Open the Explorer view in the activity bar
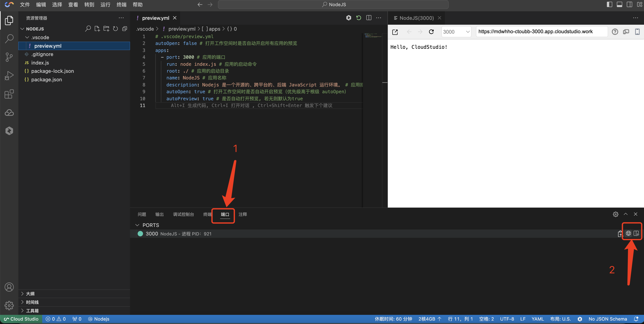The width and height of the screenshot is (644, 324). click(9, 20)
